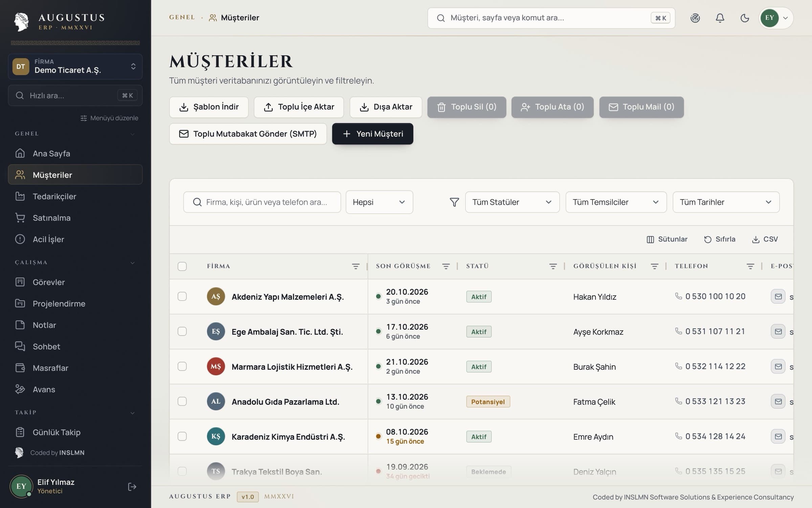Check the Ege Ambalaj San. row checkbox

182,331
